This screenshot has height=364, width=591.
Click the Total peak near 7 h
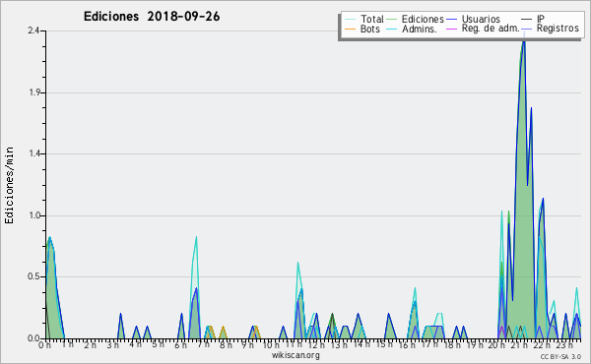coord(196,238)
